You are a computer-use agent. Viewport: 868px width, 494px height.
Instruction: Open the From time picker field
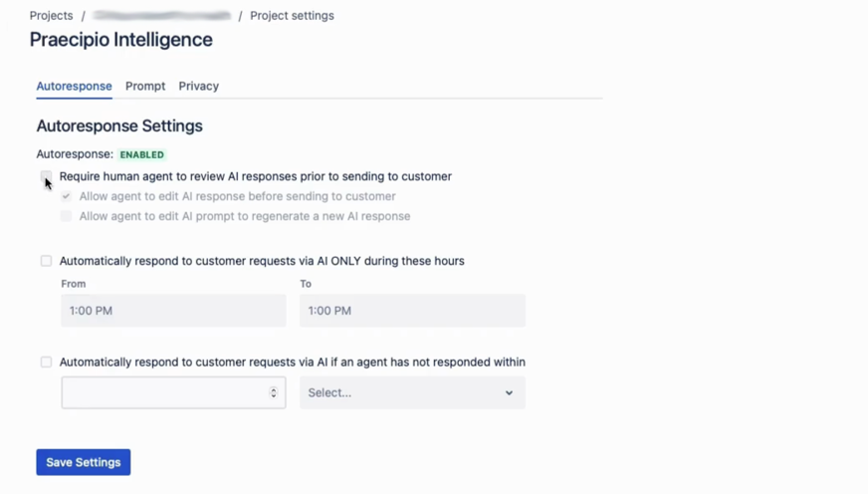173,311
